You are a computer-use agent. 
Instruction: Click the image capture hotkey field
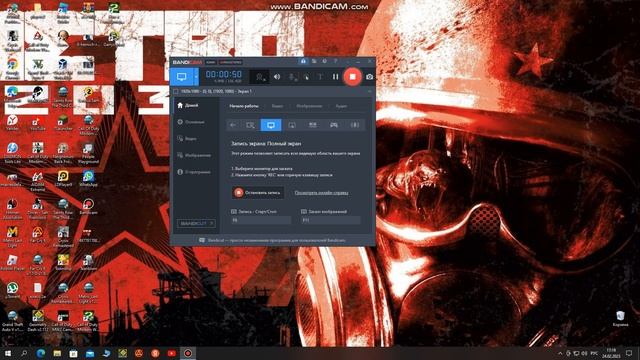coord(331,220)
